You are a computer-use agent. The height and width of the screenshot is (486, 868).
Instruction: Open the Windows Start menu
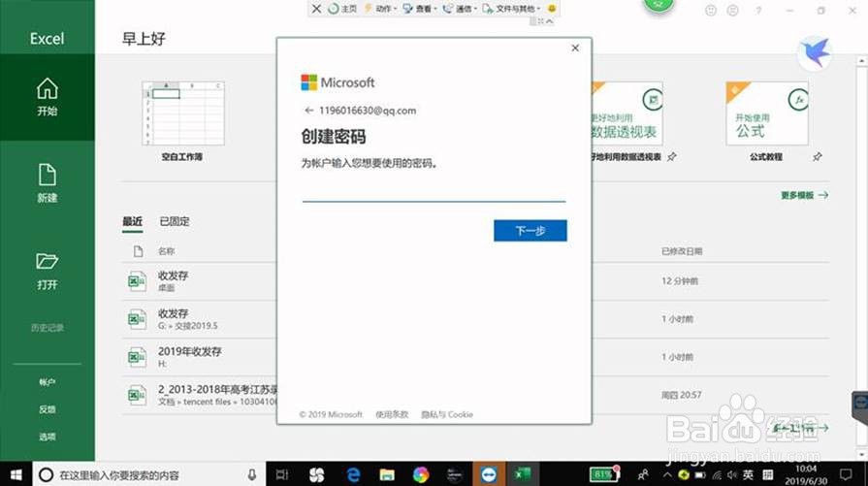(16, 474)
